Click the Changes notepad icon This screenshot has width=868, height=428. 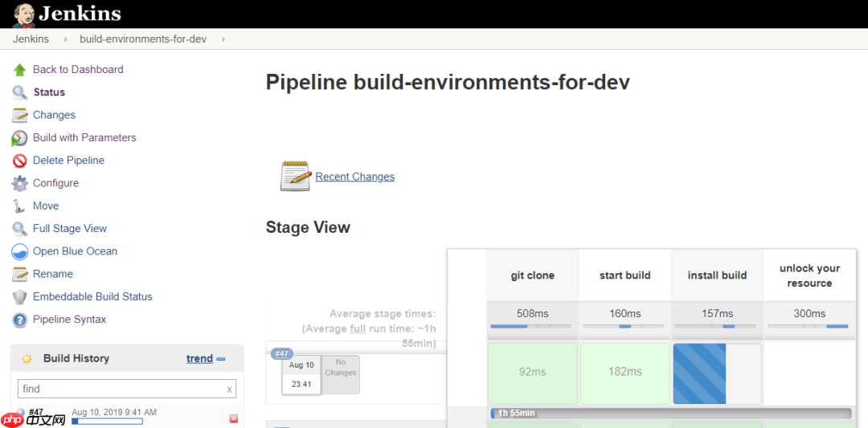point(20,115)
